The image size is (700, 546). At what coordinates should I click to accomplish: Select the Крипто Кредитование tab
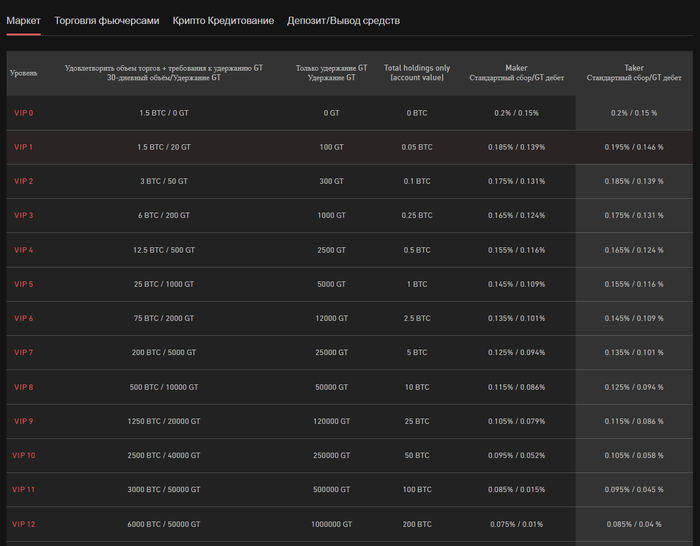[x=223, y=20]
